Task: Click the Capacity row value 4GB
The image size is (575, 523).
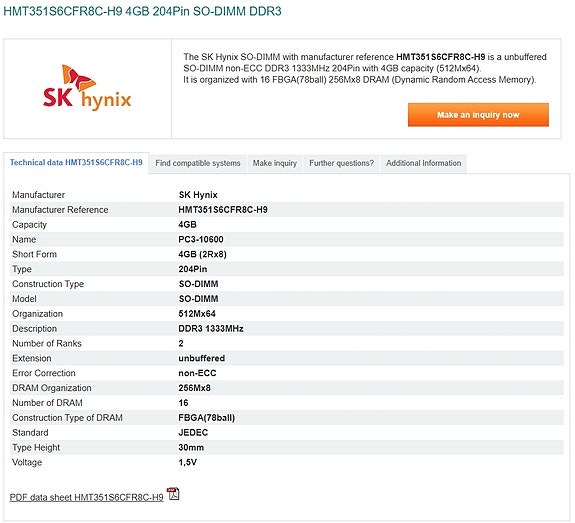Action: pos(187,224)
